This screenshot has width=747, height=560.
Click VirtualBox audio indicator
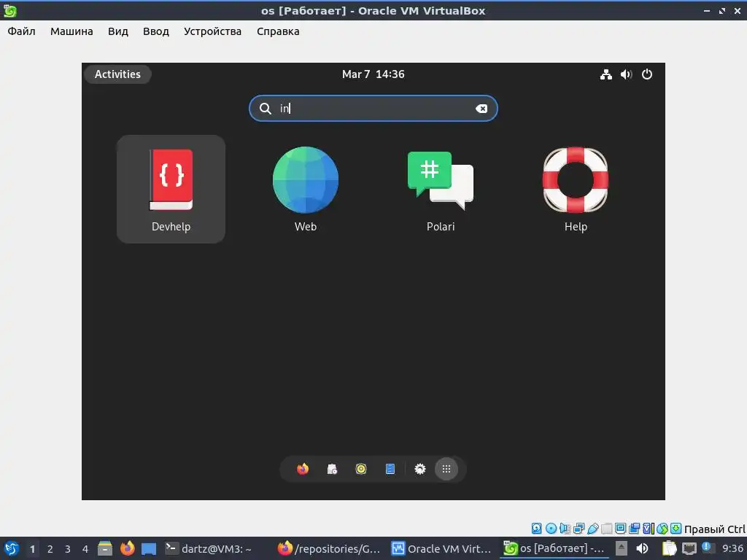[565, 528]
